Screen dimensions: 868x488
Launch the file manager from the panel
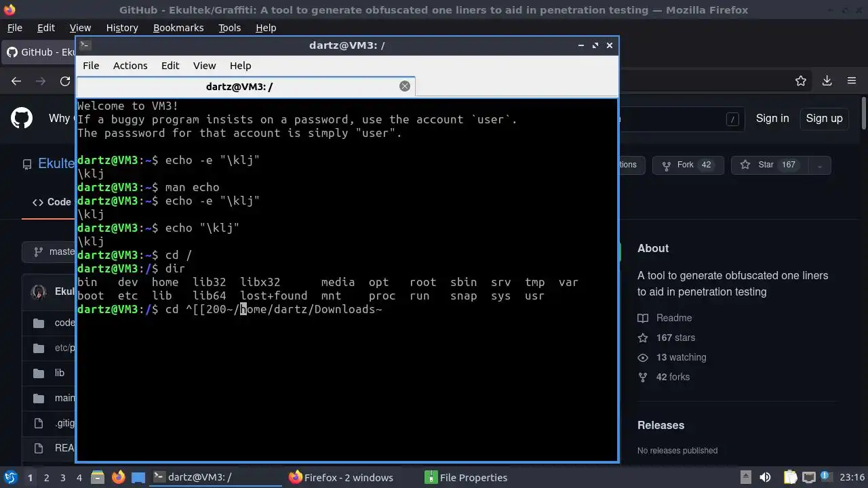pos(96,477)
